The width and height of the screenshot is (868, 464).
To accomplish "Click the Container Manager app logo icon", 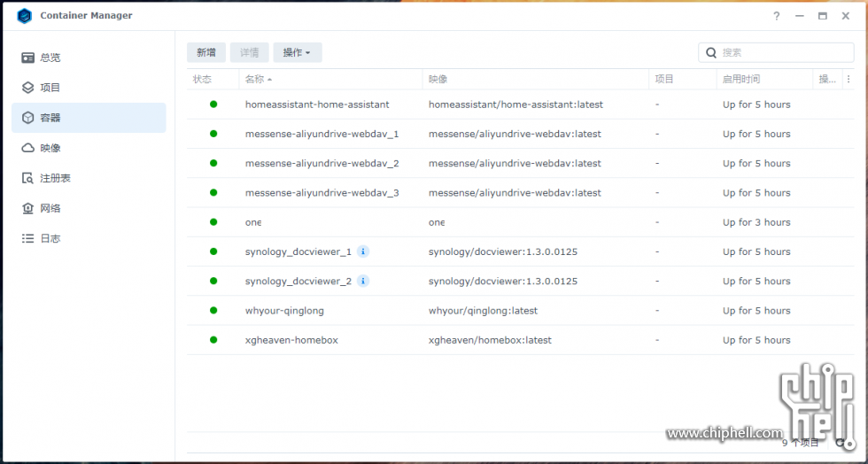I will [25, 16].
